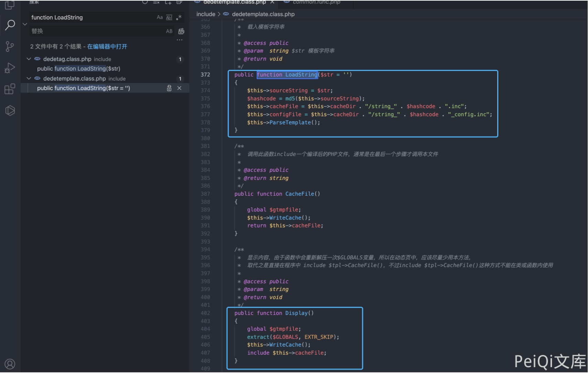
Task: Click the include breadcrumb segment
Action: coord(205,14)
